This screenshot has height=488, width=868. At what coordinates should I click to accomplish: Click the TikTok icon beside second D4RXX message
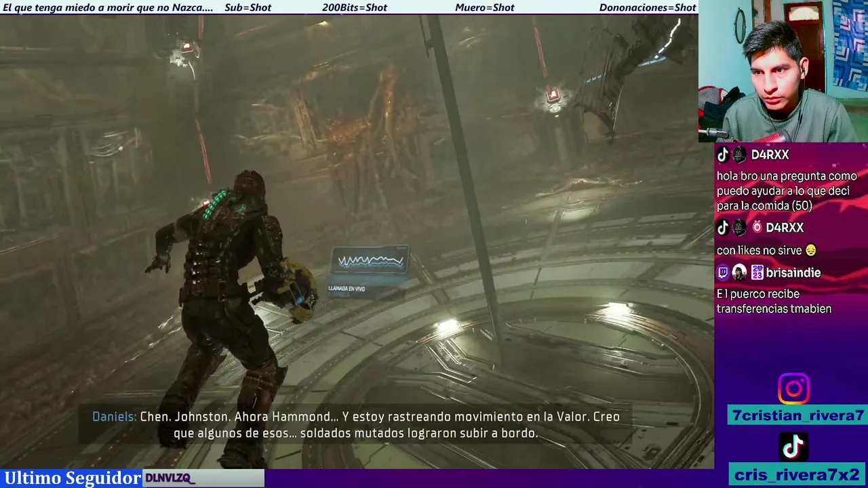[723, 228]
